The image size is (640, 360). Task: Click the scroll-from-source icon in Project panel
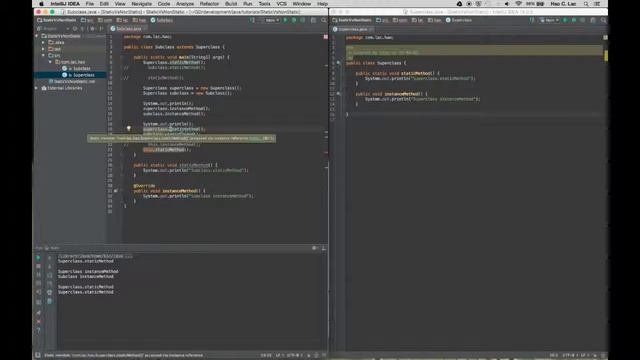[75, 29]
